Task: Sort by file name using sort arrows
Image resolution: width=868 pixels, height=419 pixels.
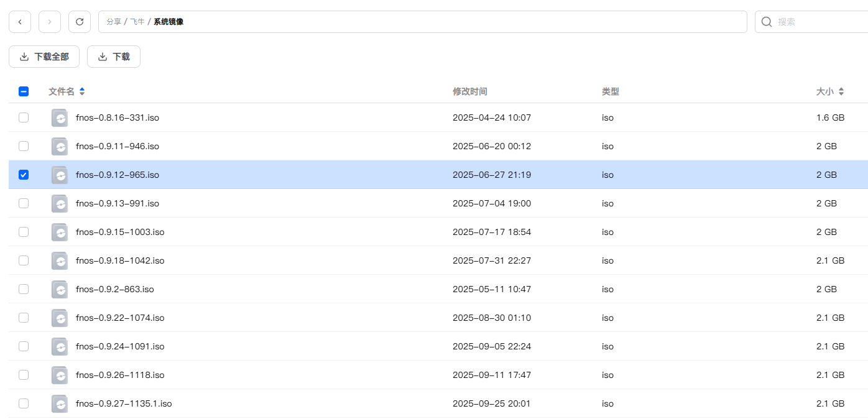Action: pyautogui.click(x=82, y=91)
